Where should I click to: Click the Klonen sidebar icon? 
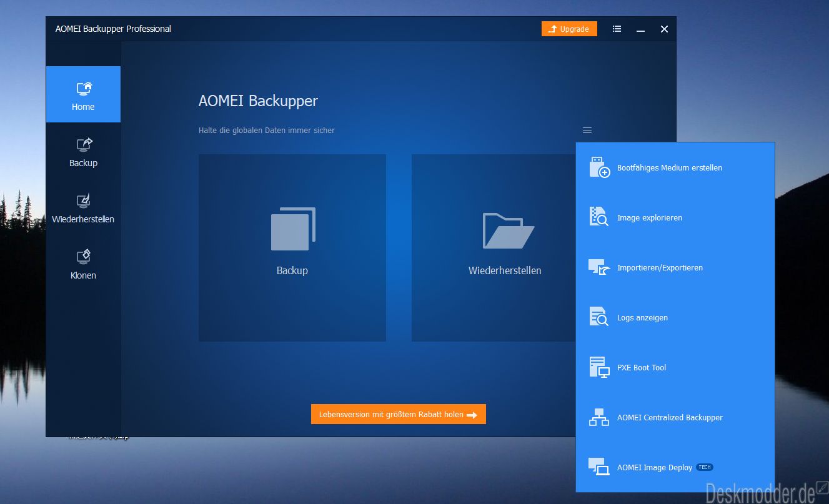click(x=84, y=257)
